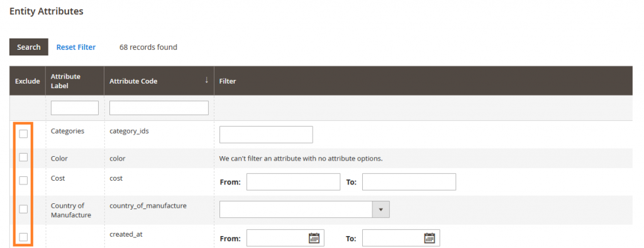Image resolution: width=644 pixels, height=248 pixels.
Task: Click the cost To input field
Action: (x=409, y=182)
